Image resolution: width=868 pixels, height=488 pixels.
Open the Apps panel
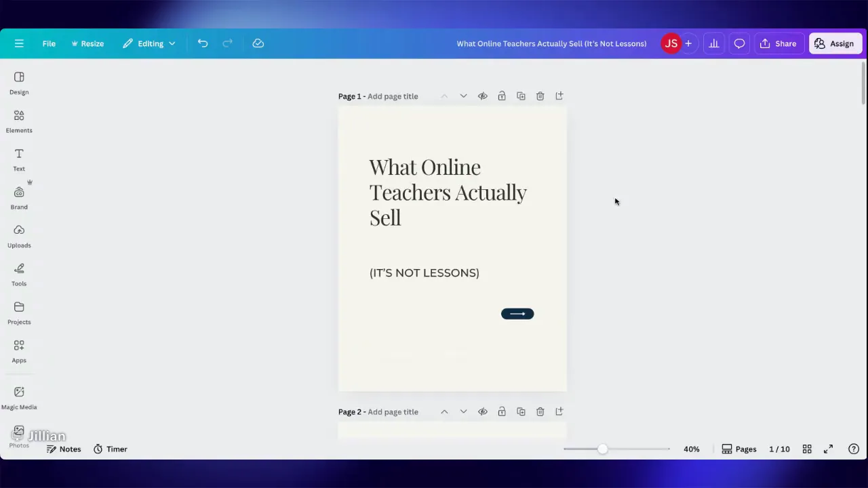coord(19,350)
